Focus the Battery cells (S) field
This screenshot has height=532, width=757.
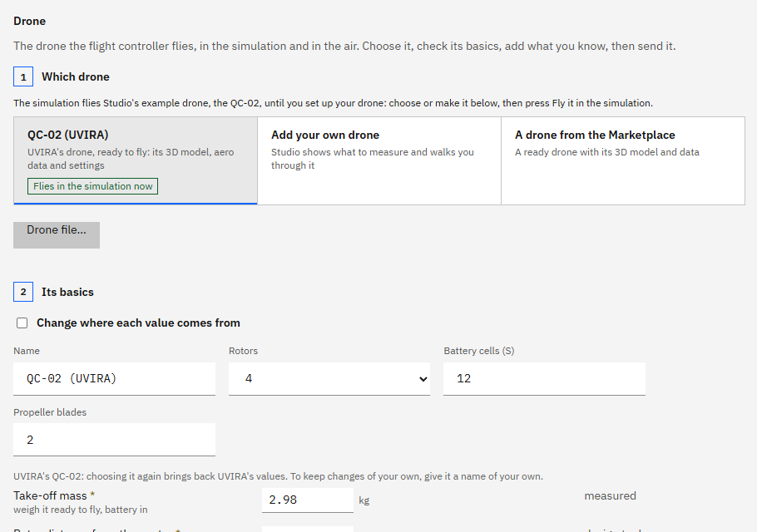pyautogui.click(x=545, y=378)
